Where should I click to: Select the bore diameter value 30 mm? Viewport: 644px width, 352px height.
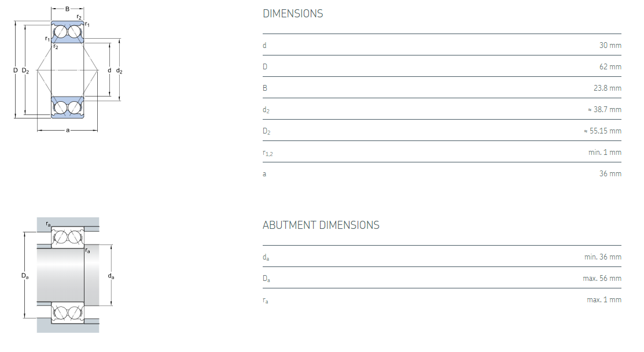(x=610, y=45)
